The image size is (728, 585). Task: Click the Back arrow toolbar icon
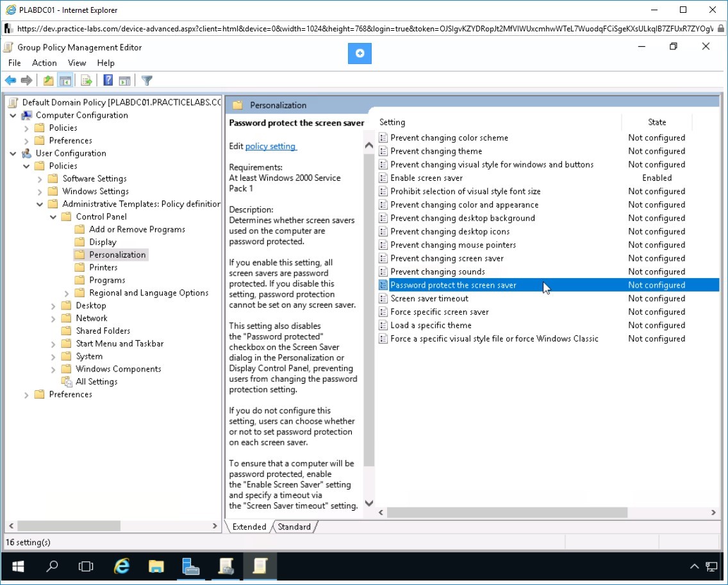tap(10, 80)
